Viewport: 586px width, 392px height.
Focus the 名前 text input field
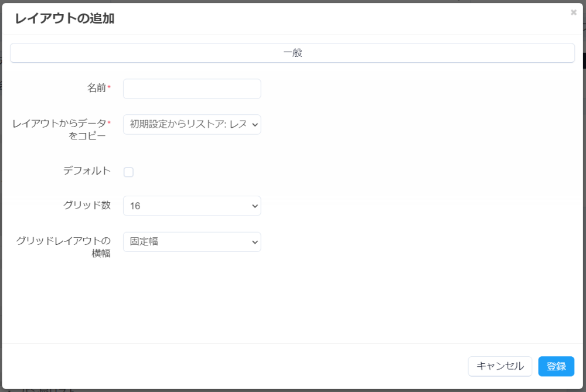pos(192,89)
